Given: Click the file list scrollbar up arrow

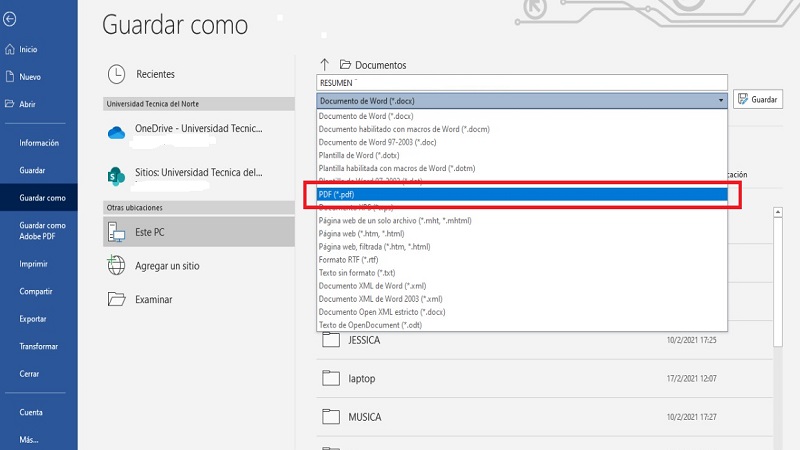Looking at the screenshot, I should (778, 212).
